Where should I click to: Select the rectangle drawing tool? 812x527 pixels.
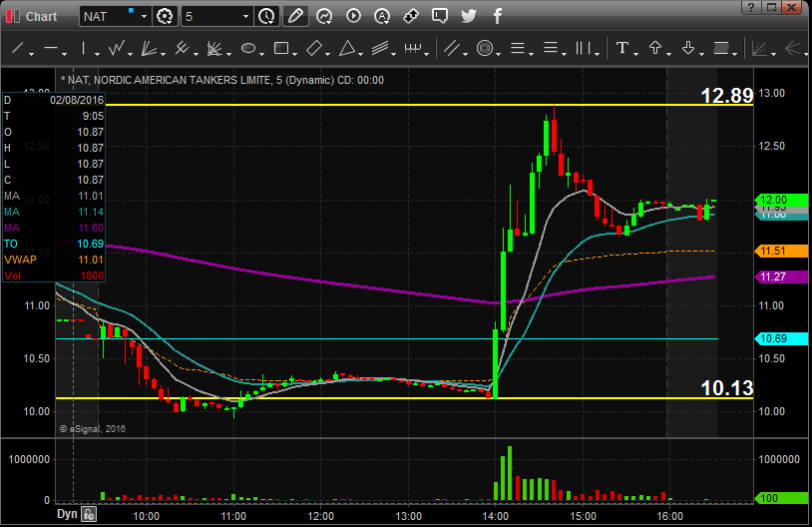coord(281,49)
